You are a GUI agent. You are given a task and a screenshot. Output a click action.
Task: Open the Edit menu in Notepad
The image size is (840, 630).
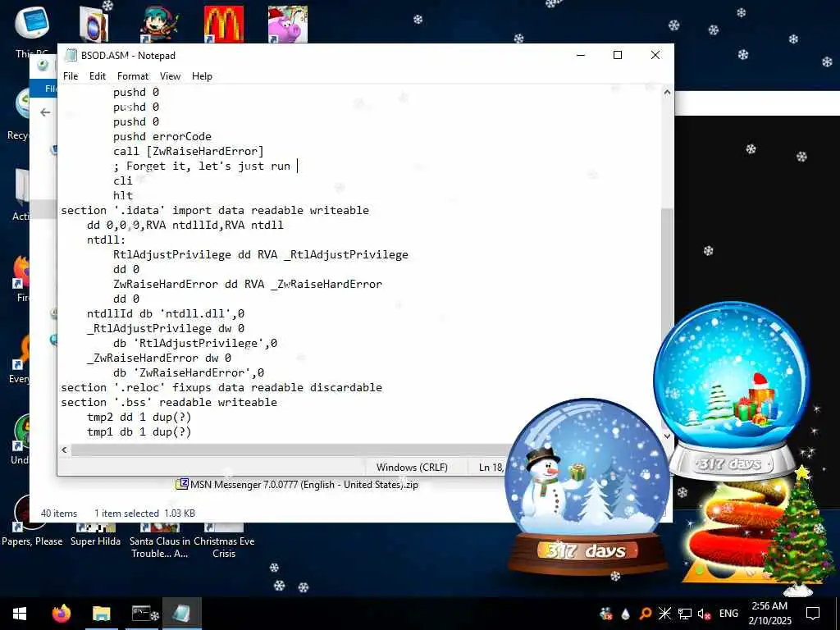[x=97, y=76]
